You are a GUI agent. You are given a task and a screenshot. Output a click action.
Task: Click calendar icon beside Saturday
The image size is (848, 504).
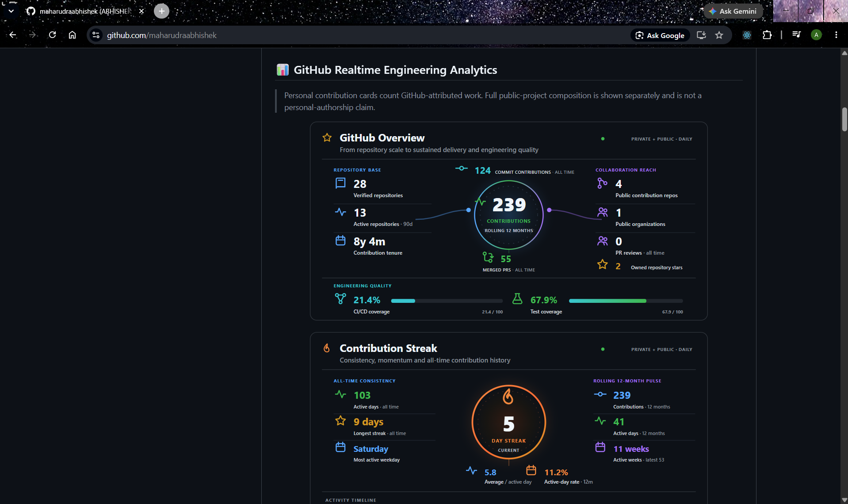click(x=340, y=447)
